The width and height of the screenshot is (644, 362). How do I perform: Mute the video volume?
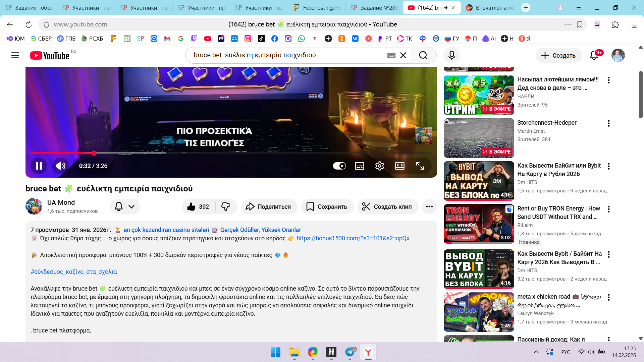coord(61,166)
